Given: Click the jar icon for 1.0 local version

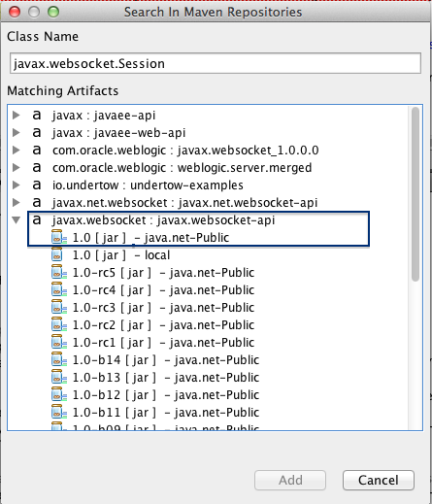Looking at the screenshot, I should 57,255.
